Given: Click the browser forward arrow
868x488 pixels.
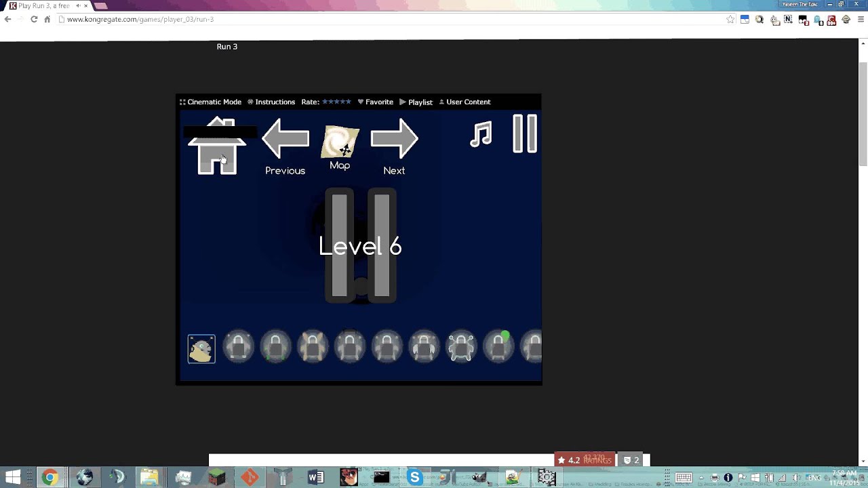Looking at the screenshot, I should tap(20, 20).
